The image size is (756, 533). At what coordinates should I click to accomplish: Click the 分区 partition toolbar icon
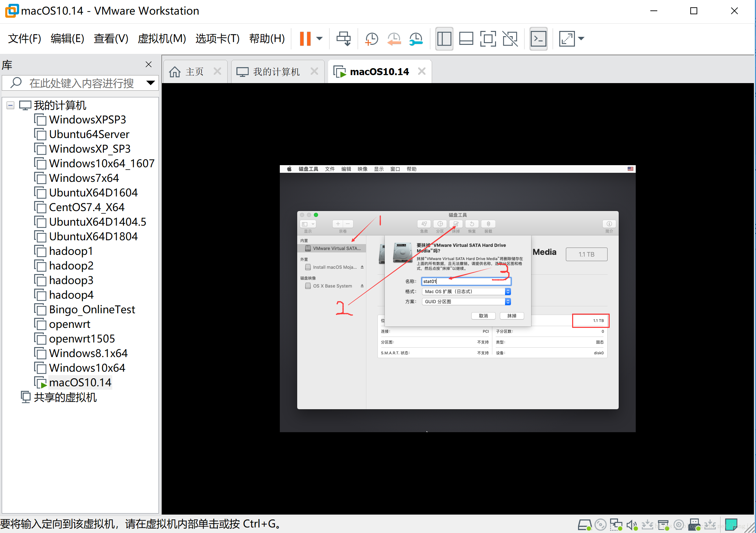[x=440, y=224]
